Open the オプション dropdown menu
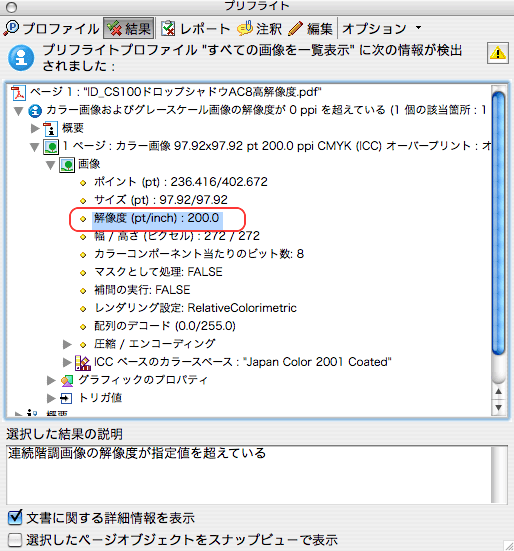This screenshot has width=514, height=551. [x=381, y=28]
